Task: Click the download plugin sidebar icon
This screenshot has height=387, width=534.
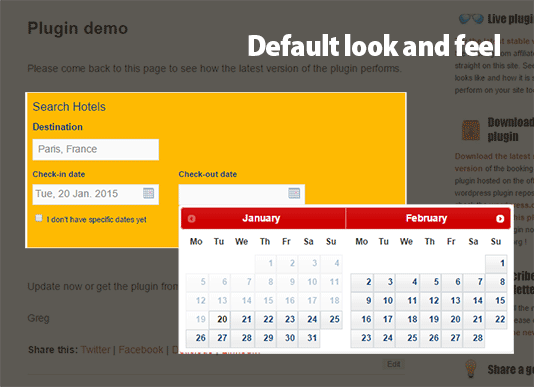Action: [471, 130]
